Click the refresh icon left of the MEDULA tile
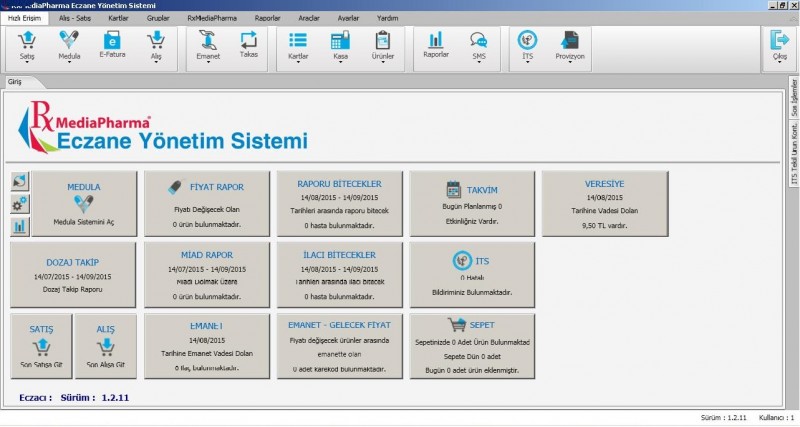The image size is (800, 427). tap(20, 181)
